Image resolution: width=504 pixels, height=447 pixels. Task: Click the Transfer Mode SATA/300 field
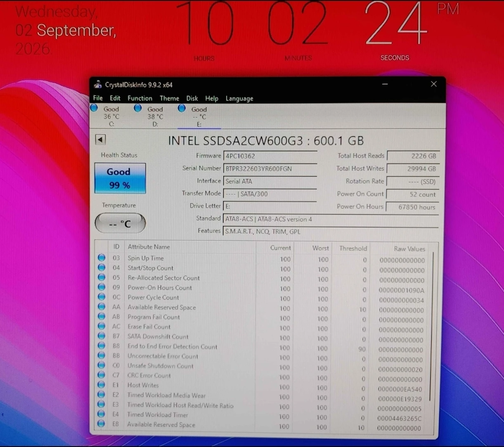[x=270, y=194]
